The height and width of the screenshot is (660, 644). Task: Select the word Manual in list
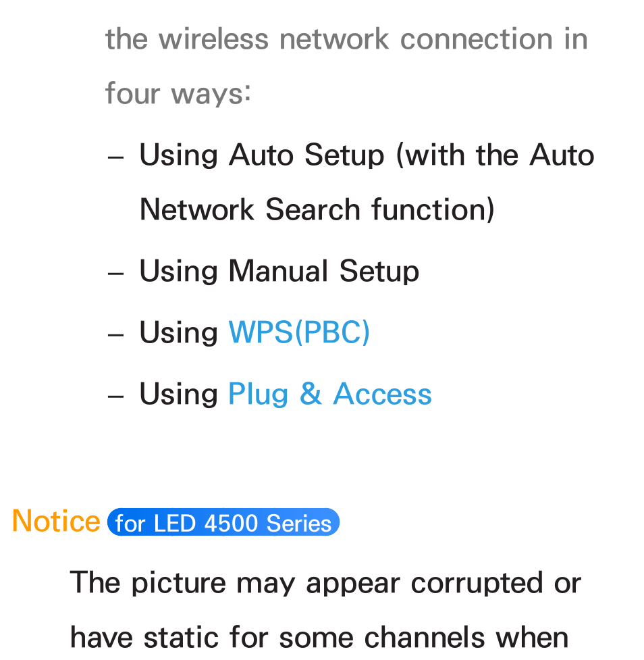[278, 271]
